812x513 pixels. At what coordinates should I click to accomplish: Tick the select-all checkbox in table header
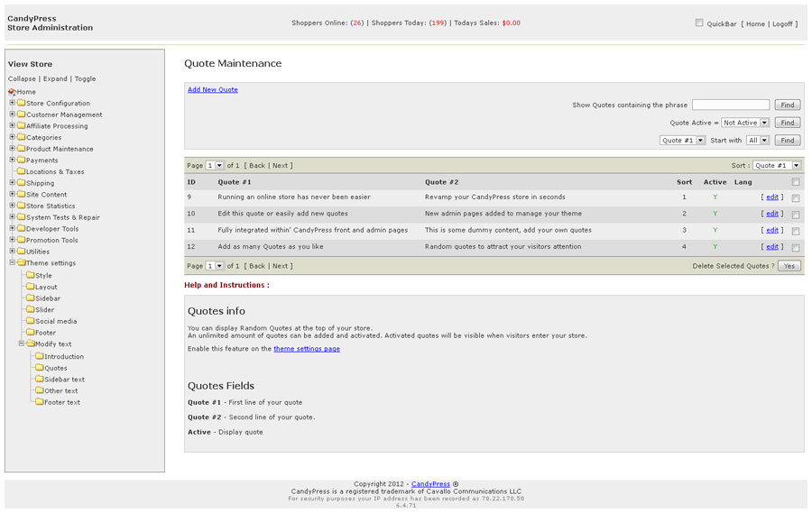pyautogui.click(x=796, y=182)
